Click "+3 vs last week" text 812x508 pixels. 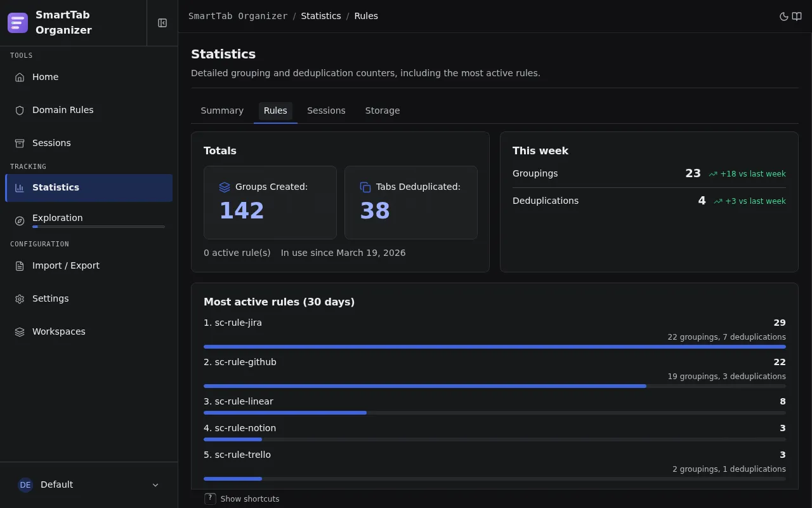click(x=756, y=201)
